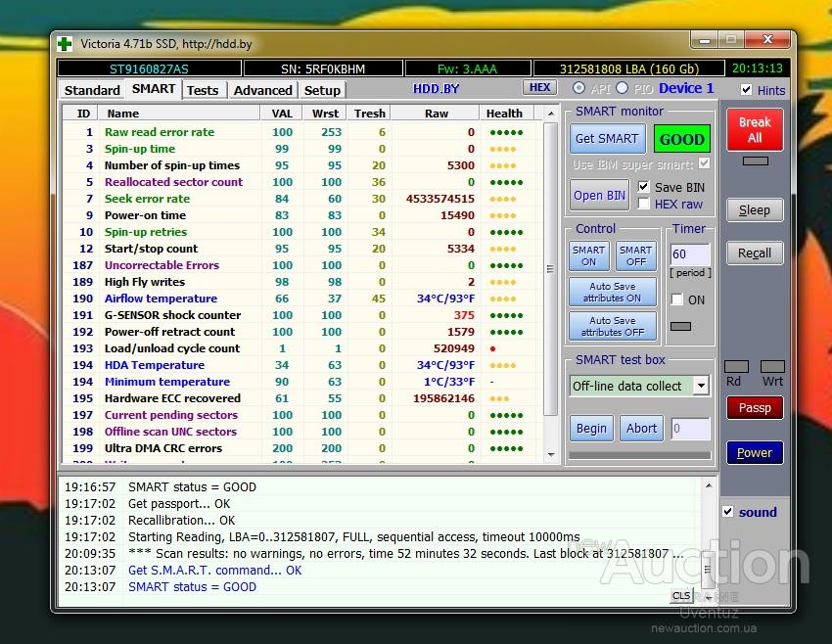Click Auto Save attributes OFF
The width and height of the screenshot is (832, 644).
613,326
